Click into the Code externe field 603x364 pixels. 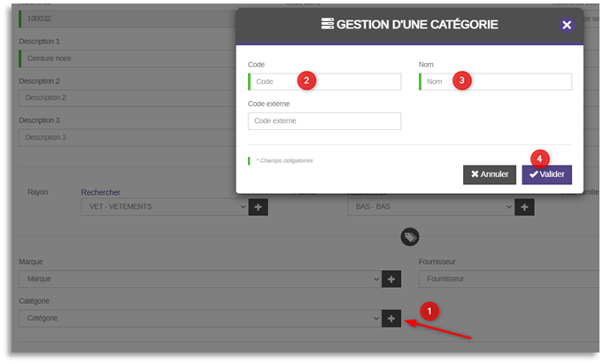coord(324,121)
